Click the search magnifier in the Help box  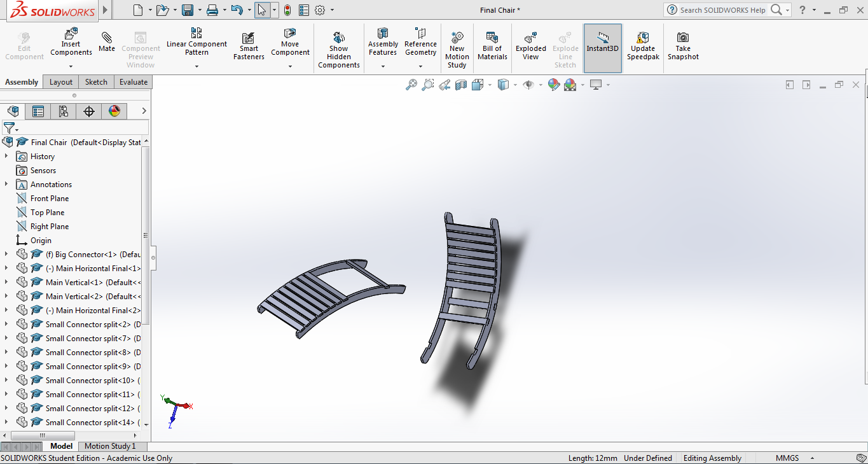point(776,10)
